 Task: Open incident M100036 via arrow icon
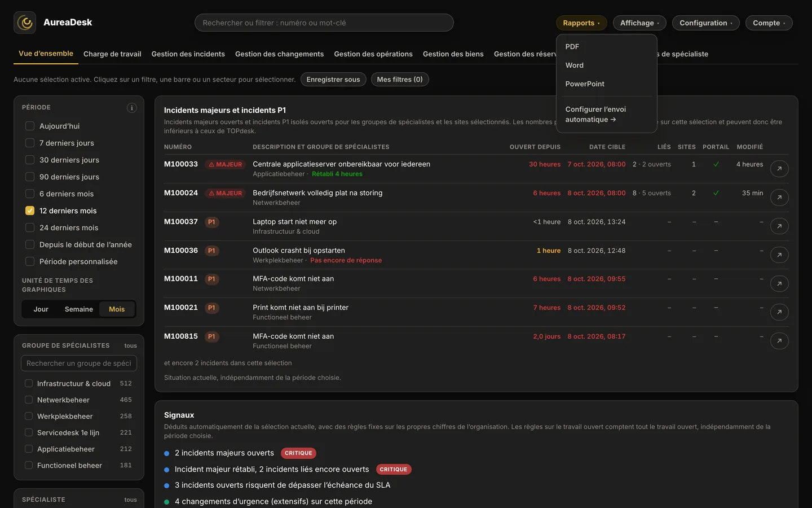[779, 255]
